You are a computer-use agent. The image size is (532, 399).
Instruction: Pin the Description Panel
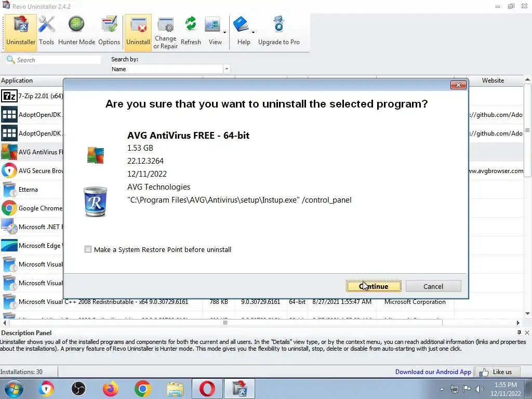(x=519, y=332)
